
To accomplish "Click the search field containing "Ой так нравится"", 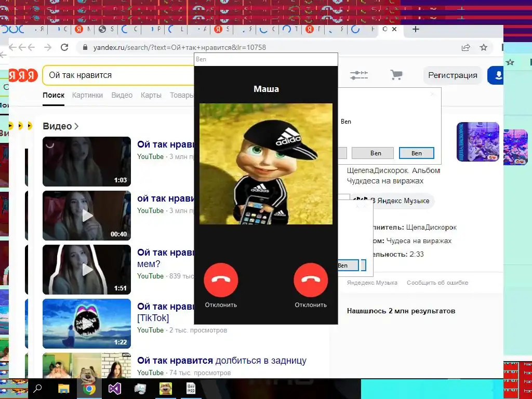I will (x=119, y=75).
